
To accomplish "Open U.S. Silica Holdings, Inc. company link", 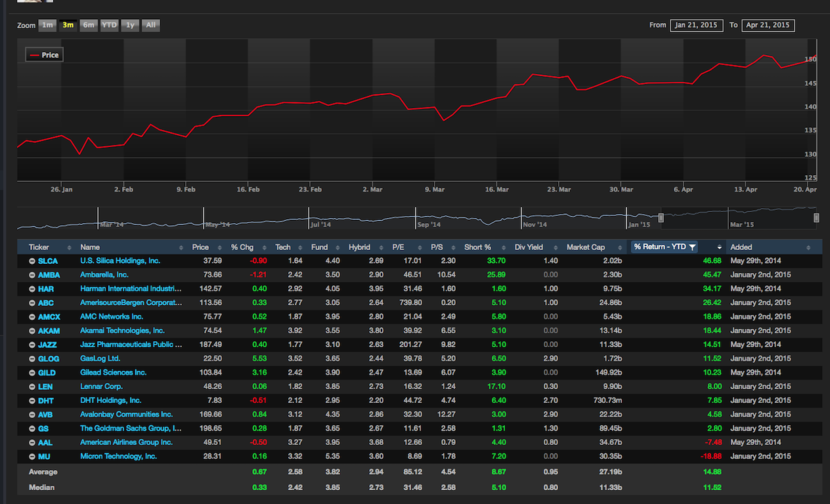I will (120, 261).
